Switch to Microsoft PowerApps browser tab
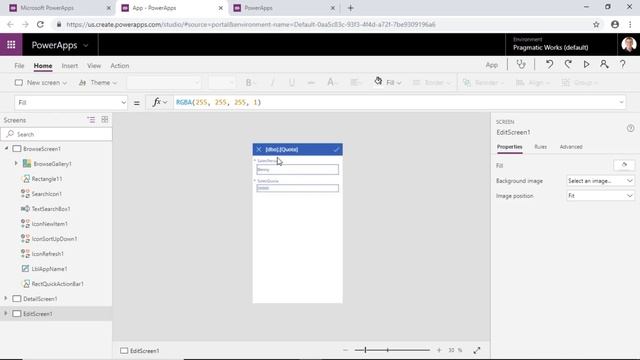The width and height of the screenshot is (640, 360). tap(60, 8)
